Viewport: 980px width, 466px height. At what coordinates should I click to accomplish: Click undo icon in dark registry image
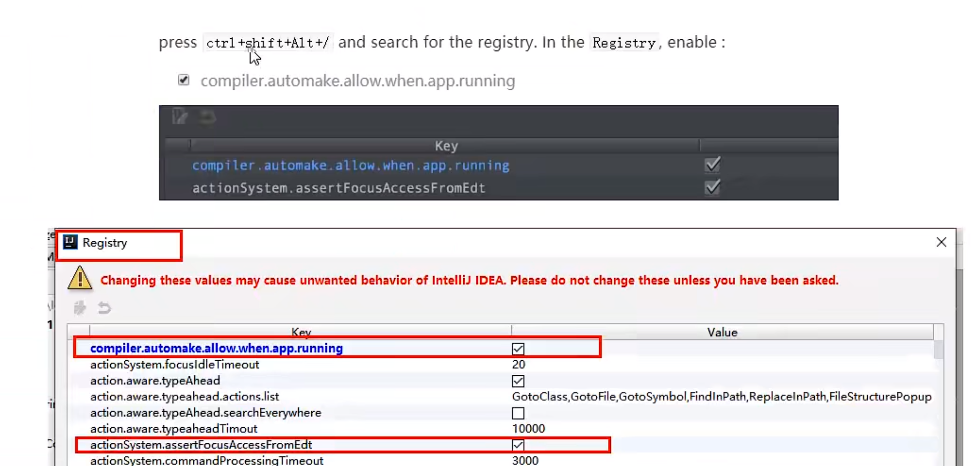pyautogui.click(x=207, y=117)
